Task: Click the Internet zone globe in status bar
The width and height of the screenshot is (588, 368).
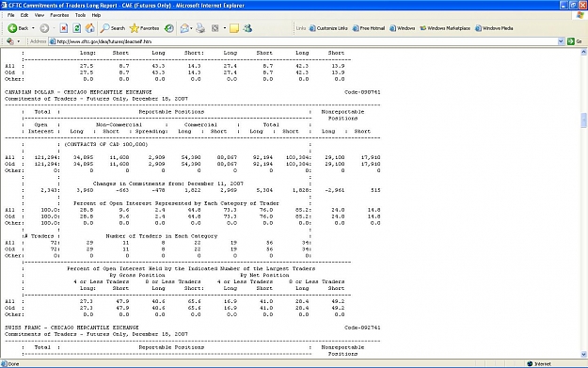Action: point(530,364)
